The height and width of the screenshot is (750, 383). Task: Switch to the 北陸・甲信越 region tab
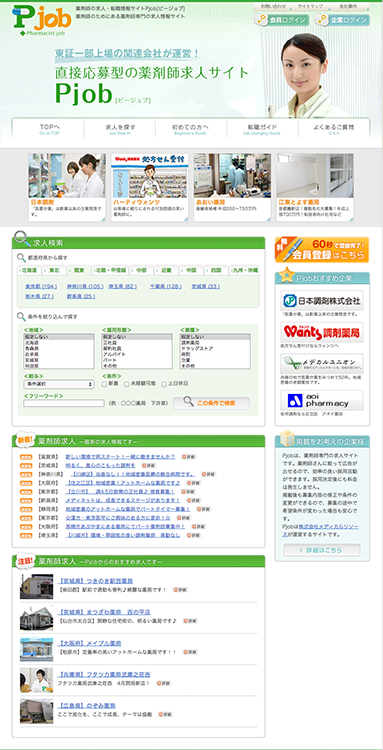110,270
